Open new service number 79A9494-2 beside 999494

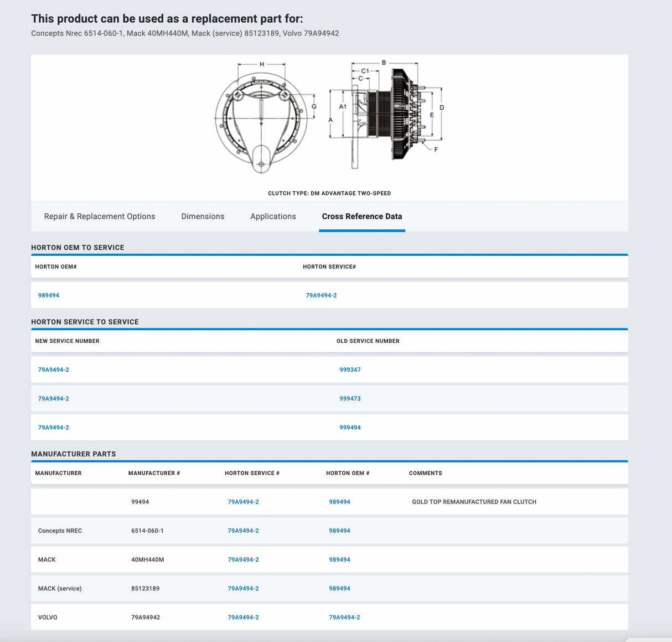pyautogui.click(x=54, y=427)
